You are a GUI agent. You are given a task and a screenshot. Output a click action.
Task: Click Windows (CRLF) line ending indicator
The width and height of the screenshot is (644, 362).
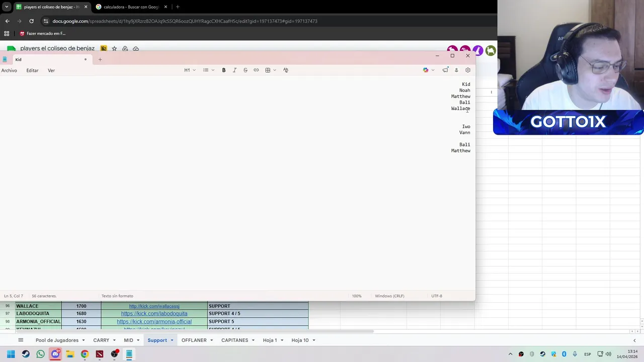pos(389,296)
